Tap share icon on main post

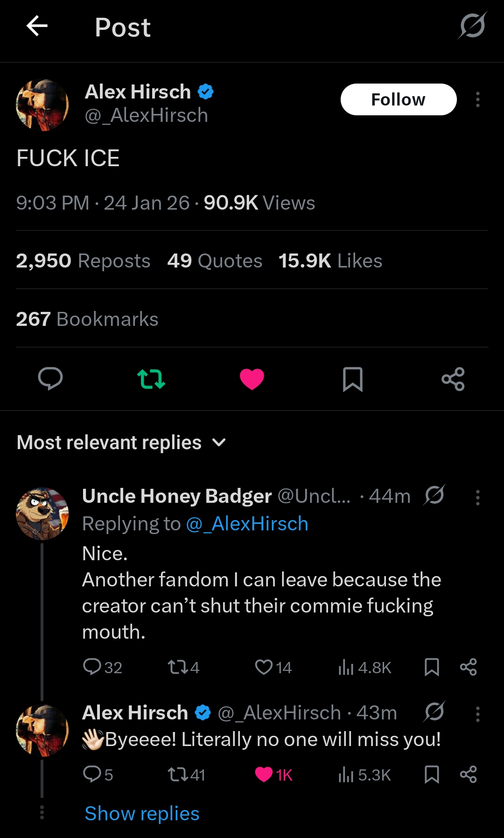(453, 379)
